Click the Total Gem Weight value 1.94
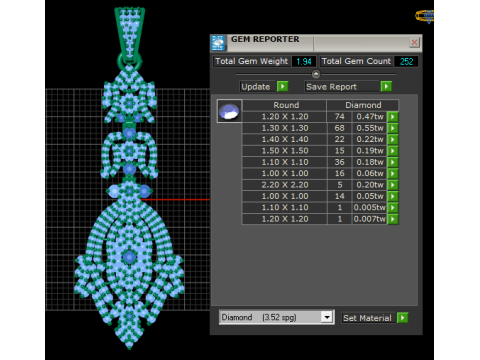The image size is (480, 360). (304, 61)
